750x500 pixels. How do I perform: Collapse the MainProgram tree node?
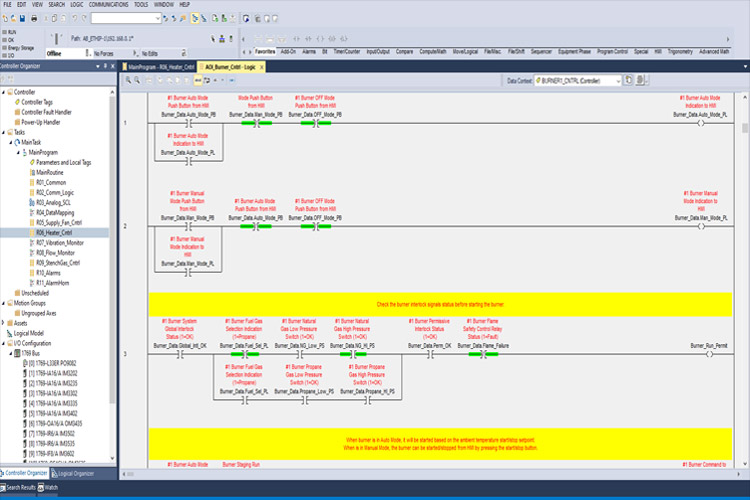pos(18,151)
